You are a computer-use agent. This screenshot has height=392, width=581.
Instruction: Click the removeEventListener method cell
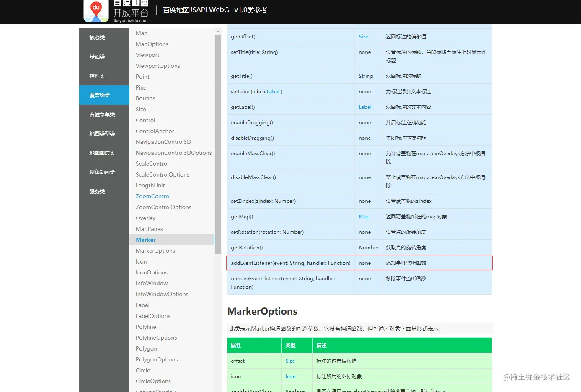291,283
